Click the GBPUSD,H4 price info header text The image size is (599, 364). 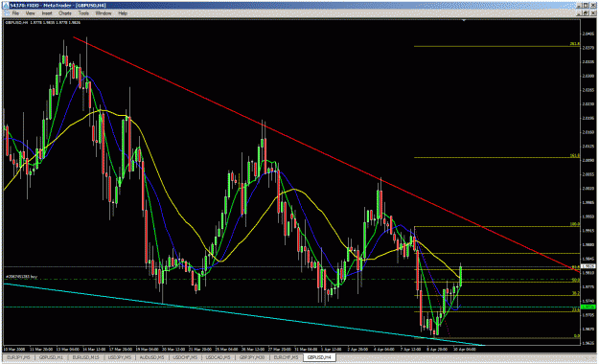point(43,23)
